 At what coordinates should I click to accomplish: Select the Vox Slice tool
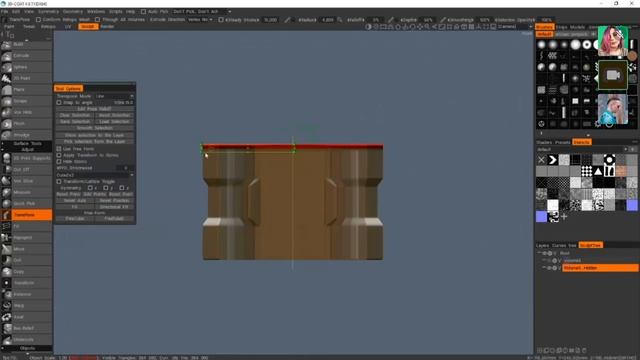pyautogui.click(x=26, y=181)
